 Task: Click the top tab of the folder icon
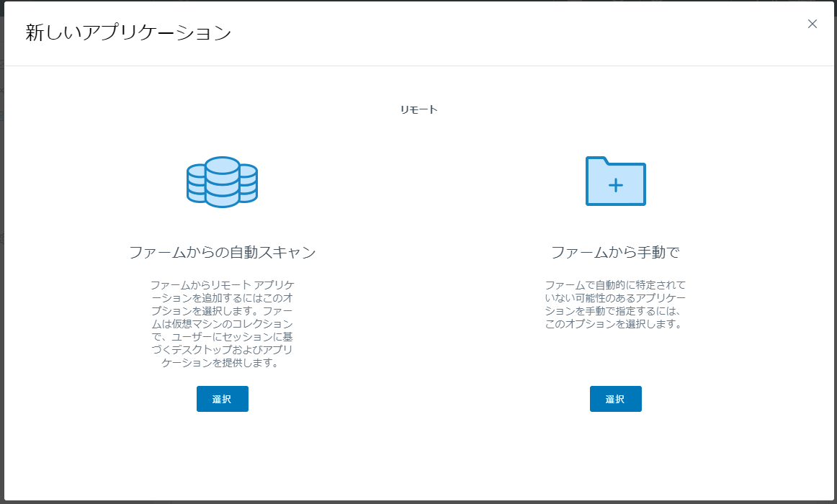[598, 161]
